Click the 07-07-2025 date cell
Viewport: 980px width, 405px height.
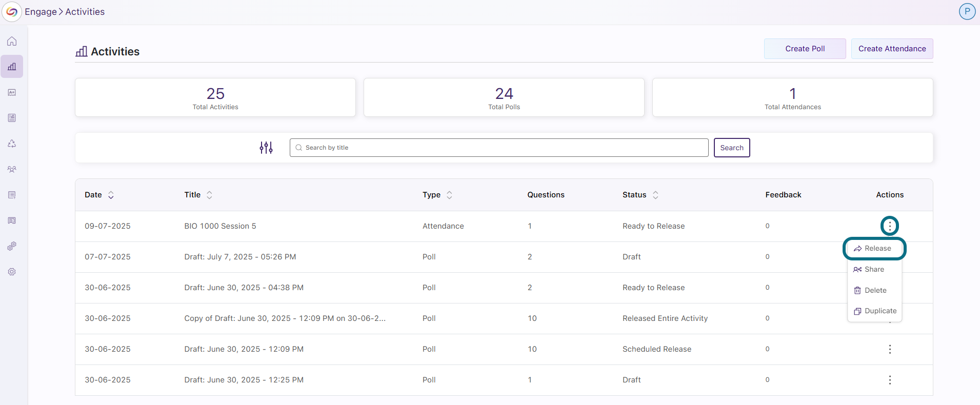108,257
